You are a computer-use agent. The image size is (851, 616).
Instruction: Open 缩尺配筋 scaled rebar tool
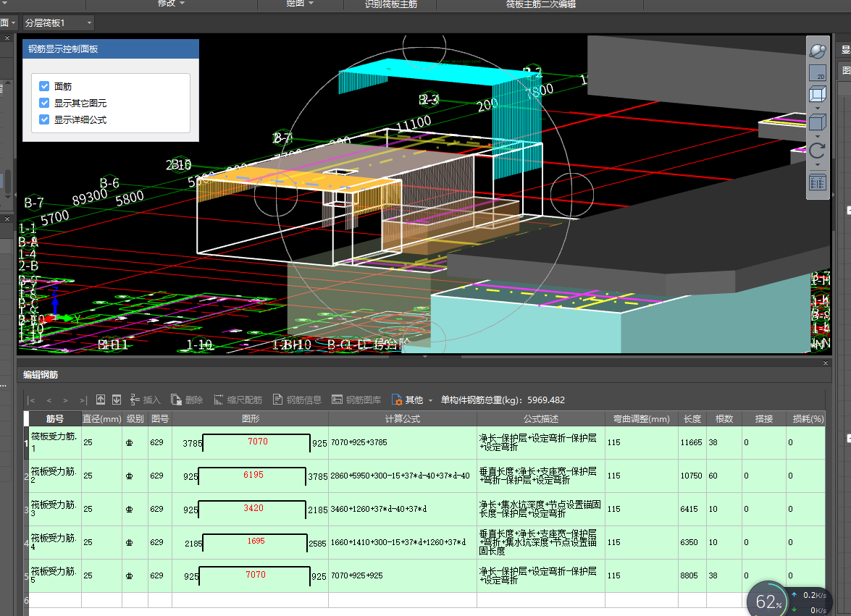tap(238, 400)
